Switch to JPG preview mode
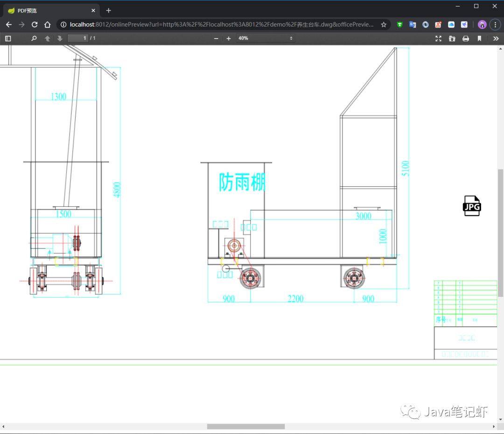This screenshot has width=504, height=434. coord(472,206)
